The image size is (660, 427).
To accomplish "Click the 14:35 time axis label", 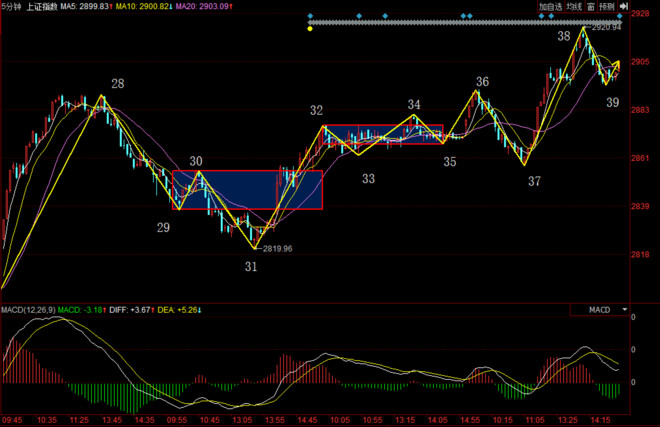I will [x=144, y=420].
